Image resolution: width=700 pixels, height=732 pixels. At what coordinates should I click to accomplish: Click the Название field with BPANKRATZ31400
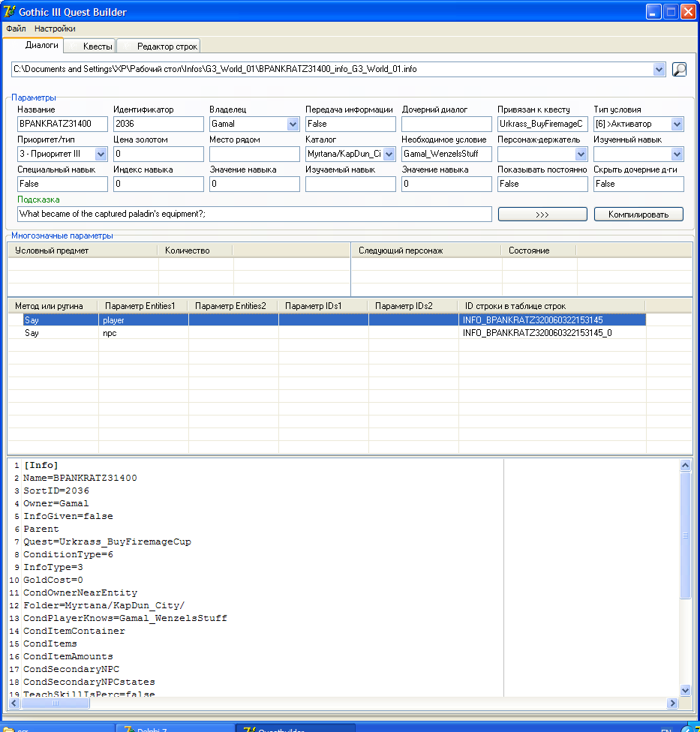pos(62,124)
